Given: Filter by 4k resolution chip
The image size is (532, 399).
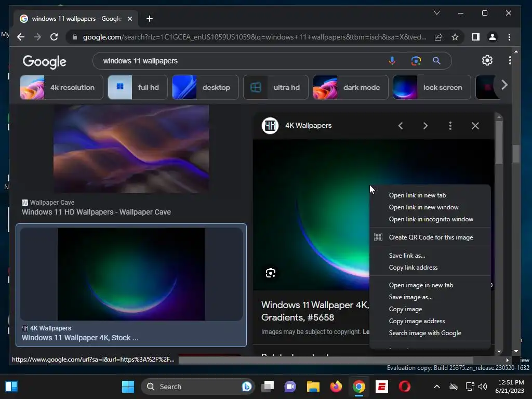Looking at the screenshot, I should [x=61, y=87].
